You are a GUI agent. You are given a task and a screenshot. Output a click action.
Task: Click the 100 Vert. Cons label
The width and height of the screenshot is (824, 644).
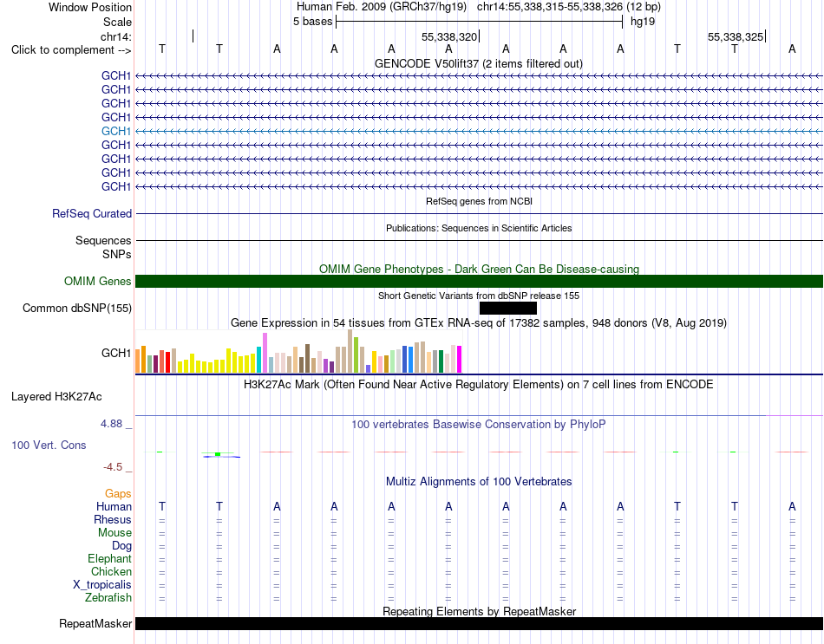(x=49, y=446)
